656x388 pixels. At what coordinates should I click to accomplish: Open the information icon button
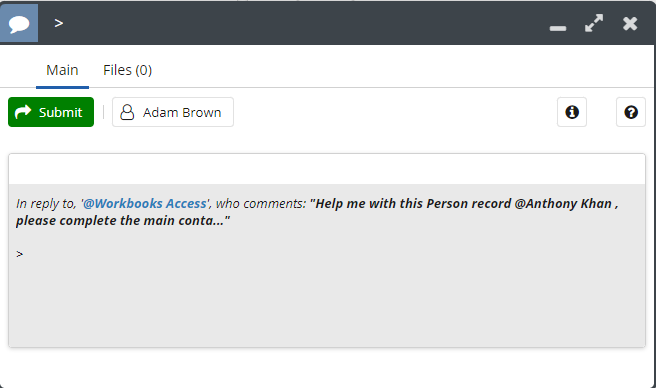click(572, 112)
